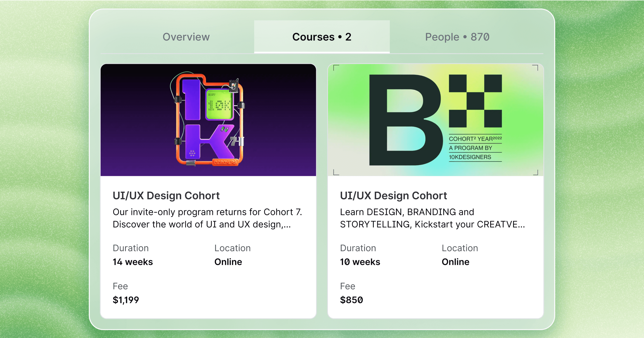This screenshot has width=644, height=338.
Task: Click the 14 weeks duration value
Action: (133, 262)
